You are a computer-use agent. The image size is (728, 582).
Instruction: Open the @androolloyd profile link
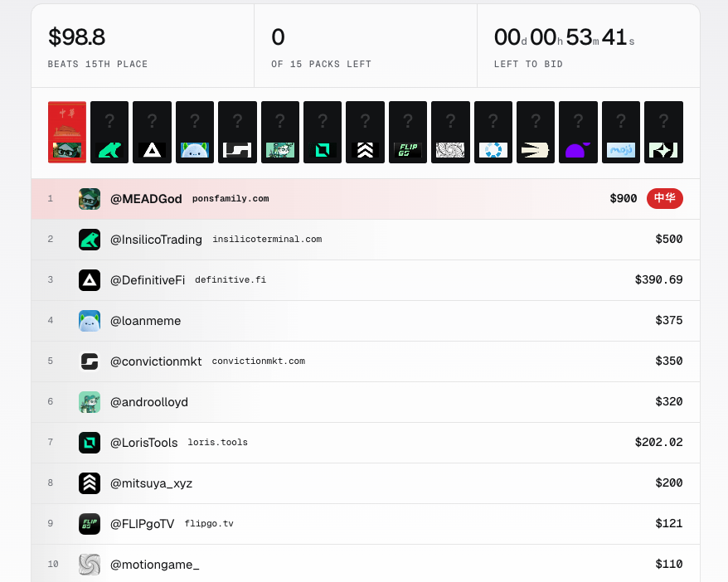pos(149,402)
